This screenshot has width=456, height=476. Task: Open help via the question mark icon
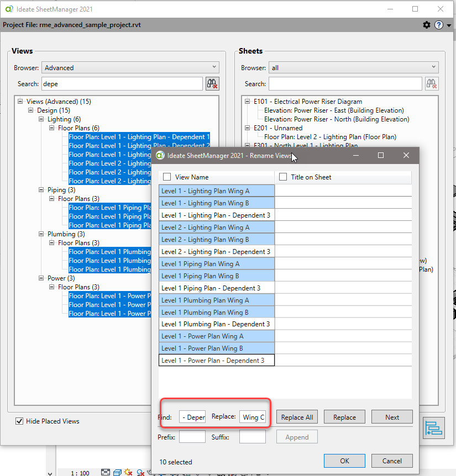pos(438,25)
